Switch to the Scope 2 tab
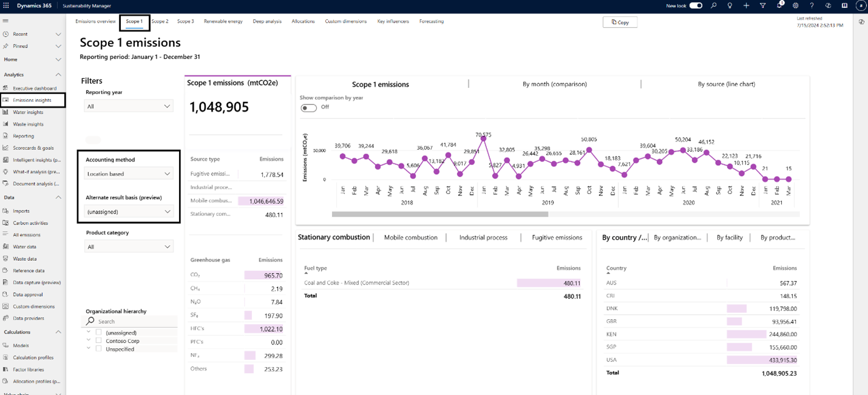This screenshot has height=395, width=868. 160,21
